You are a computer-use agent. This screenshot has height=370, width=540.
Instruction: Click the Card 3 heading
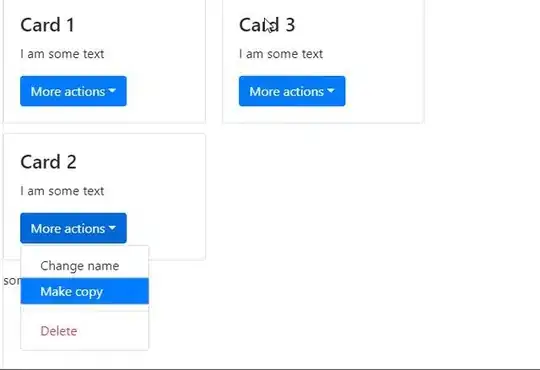click(267, 25)
